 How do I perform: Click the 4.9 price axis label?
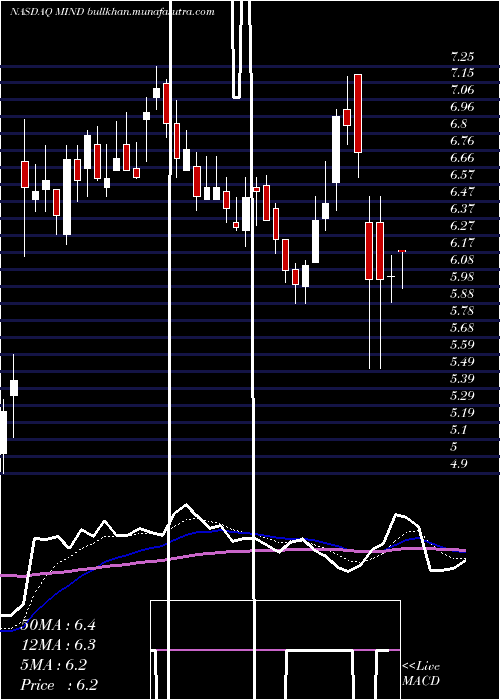tap(459, 463)
